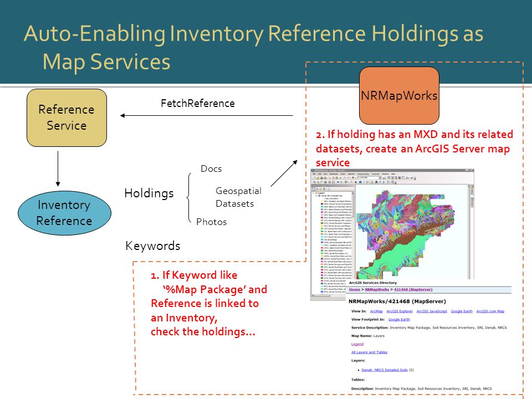Select the Identify tool icon
532x399 pixels.
pos(360,182)
